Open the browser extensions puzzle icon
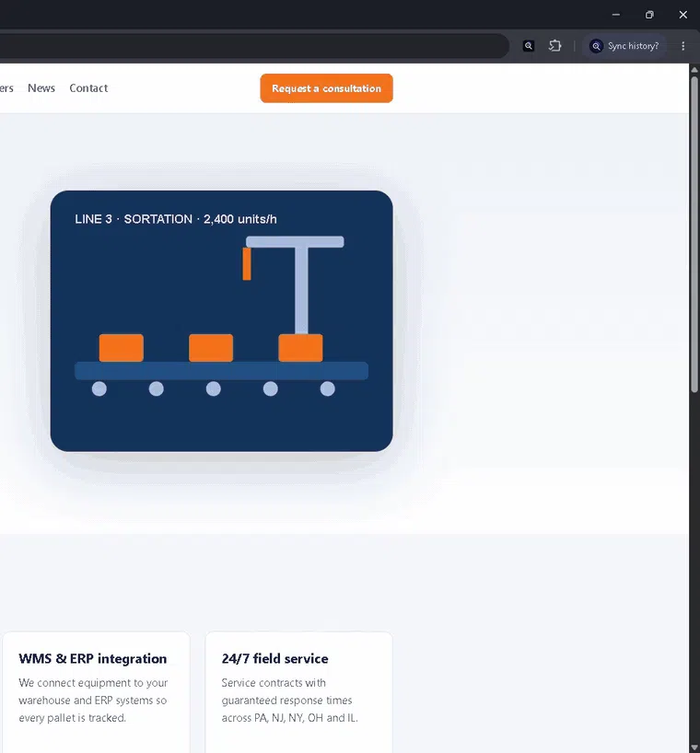The image size is (700, 753). click(554, 46)
